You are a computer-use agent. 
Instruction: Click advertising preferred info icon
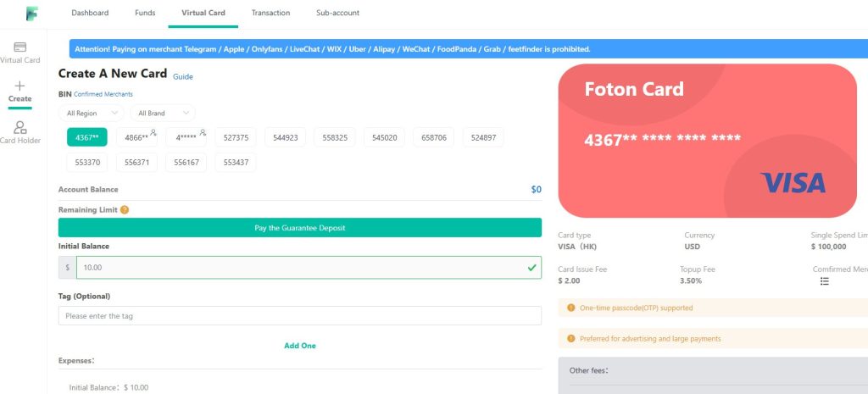571,339
